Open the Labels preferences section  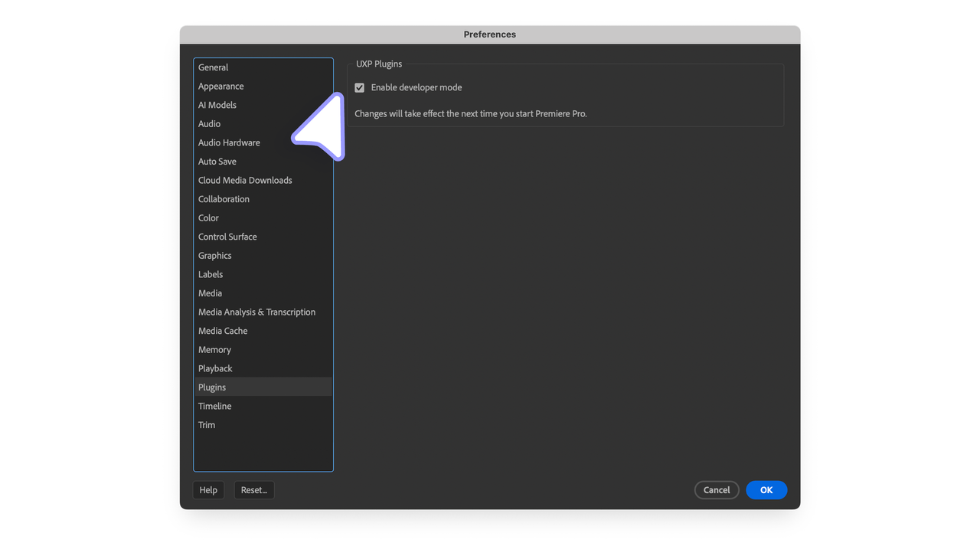coord(210,274)
